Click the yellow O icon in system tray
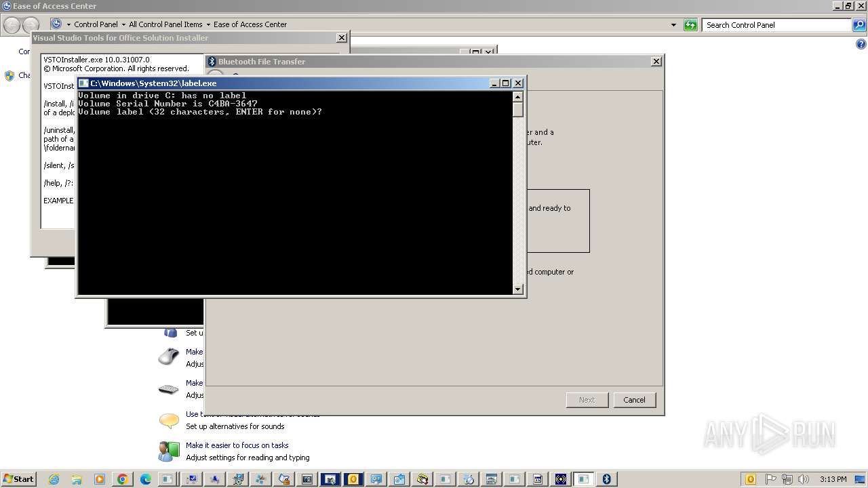Viewport: 868px width, 488px height. point(751,479)
